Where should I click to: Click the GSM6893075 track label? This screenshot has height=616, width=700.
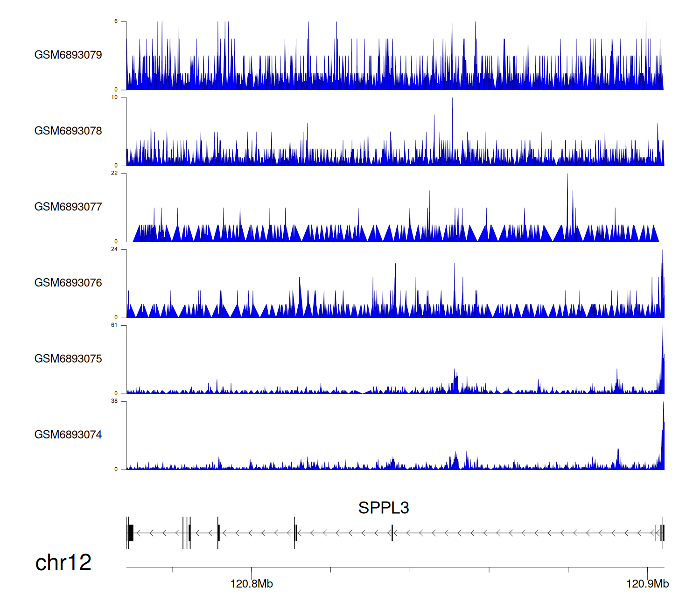[68, 359]
